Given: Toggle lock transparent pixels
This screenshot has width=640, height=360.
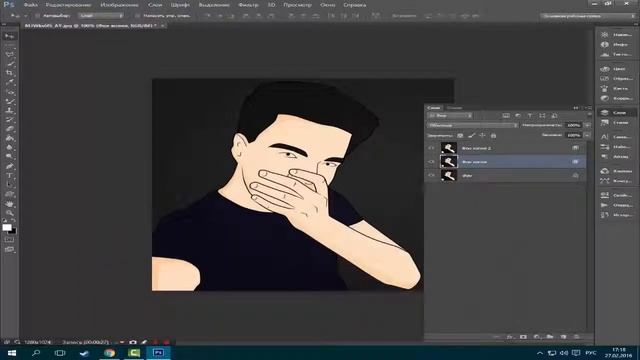Looking at the screenshot, I should pyautogui.click(x=460, y=136).
